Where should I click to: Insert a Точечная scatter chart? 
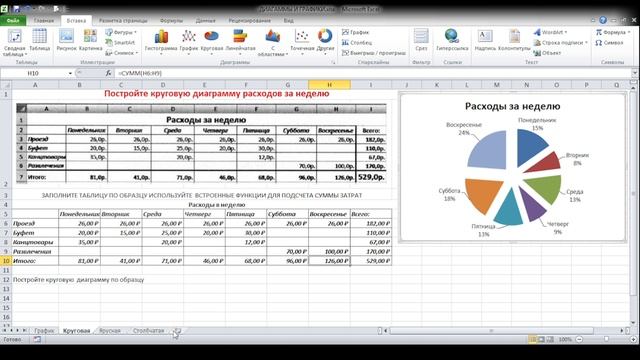click(x=302, y=42)
